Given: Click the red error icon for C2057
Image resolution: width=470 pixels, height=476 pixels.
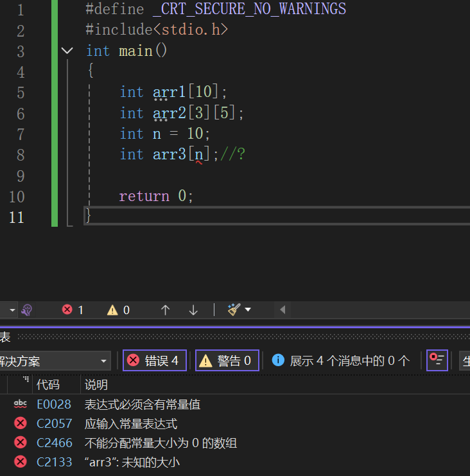Looking at the screenshot, I should (x=21, y=423).
